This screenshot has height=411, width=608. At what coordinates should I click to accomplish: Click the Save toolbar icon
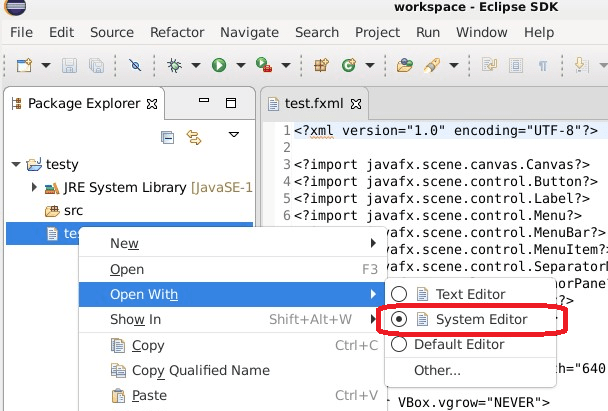[x=69, y=66]
